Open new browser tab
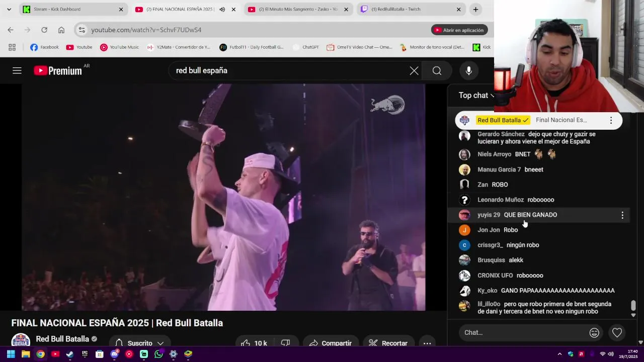The image size is (644, 362). [x=475, y=10]
